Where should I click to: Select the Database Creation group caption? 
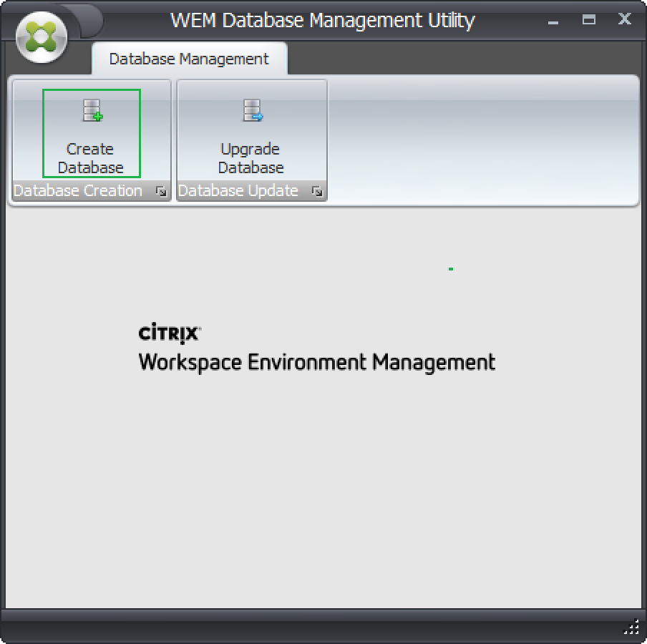(x=78, y=191)
